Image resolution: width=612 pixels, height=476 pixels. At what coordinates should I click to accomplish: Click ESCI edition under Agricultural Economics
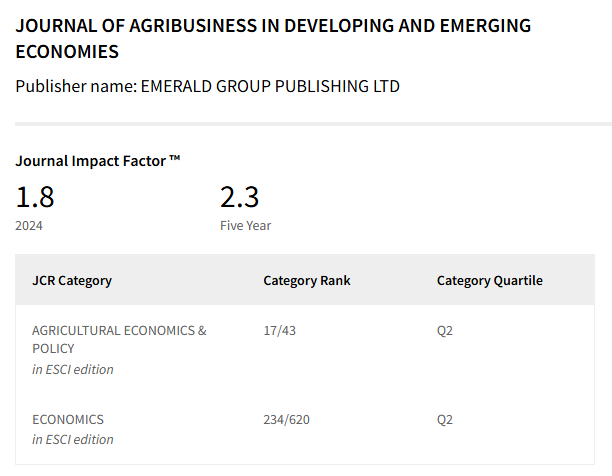pos(73,369)
